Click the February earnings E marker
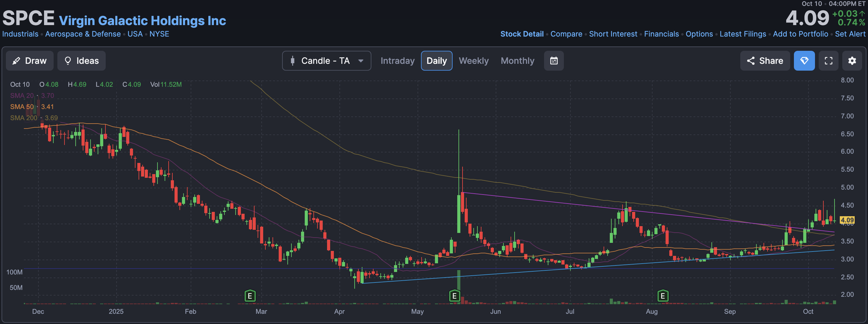 coord(250,296)
